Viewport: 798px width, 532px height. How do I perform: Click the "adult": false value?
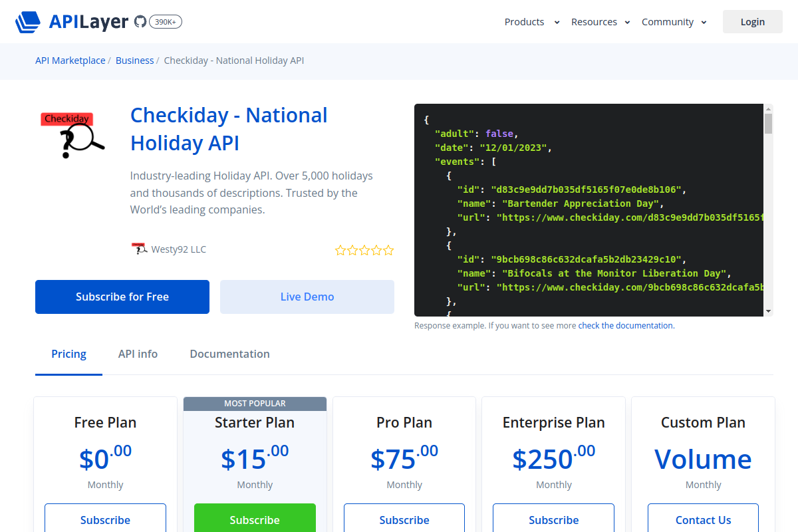499,134
